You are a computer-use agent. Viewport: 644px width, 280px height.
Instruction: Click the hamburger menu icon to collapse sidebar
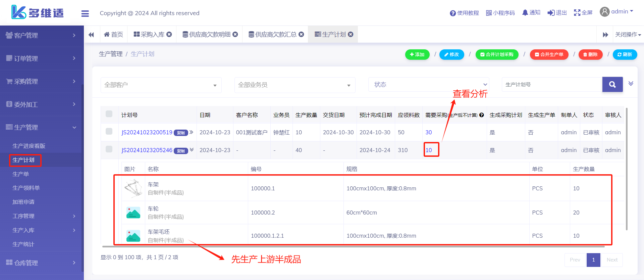[x=85, y=13]
